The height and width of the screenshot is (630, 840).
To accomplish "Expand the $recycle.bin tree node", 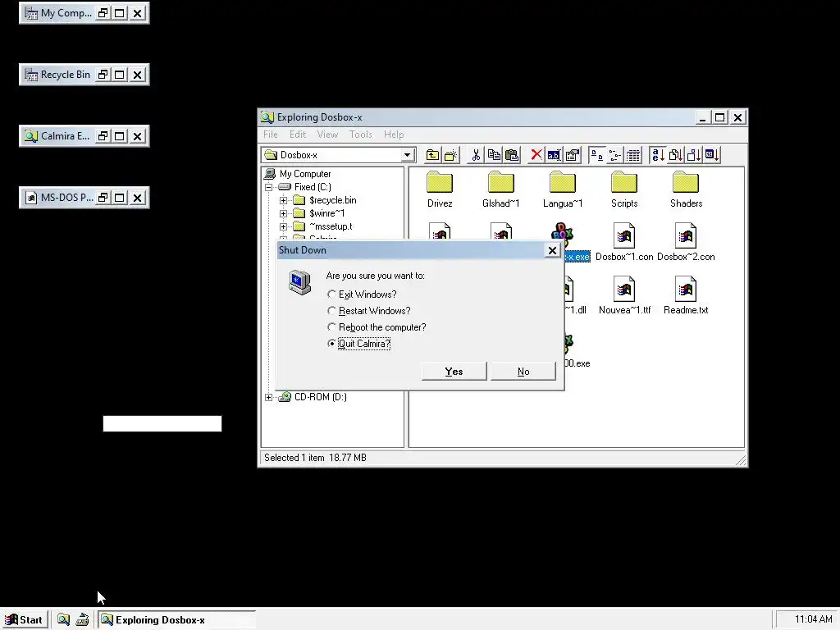I will [x=283, y=200].
